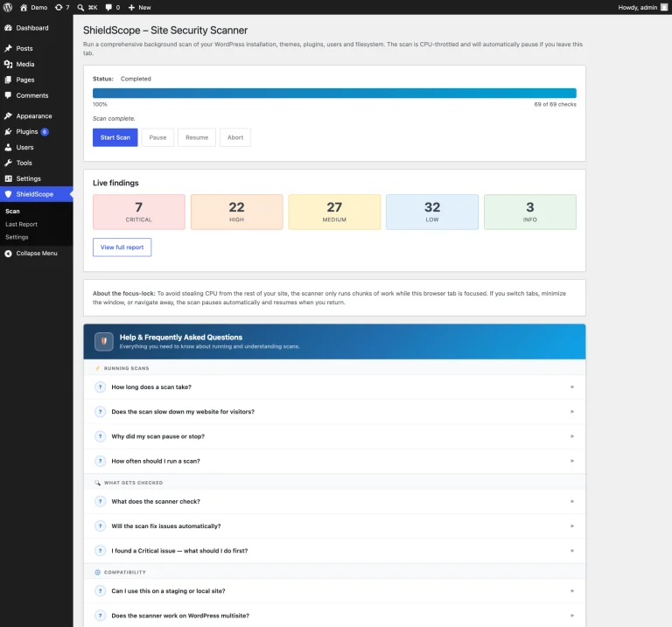672x627 pixels.
Task: Click the admin avatar next to Howdy
Action: coord(664,7)
